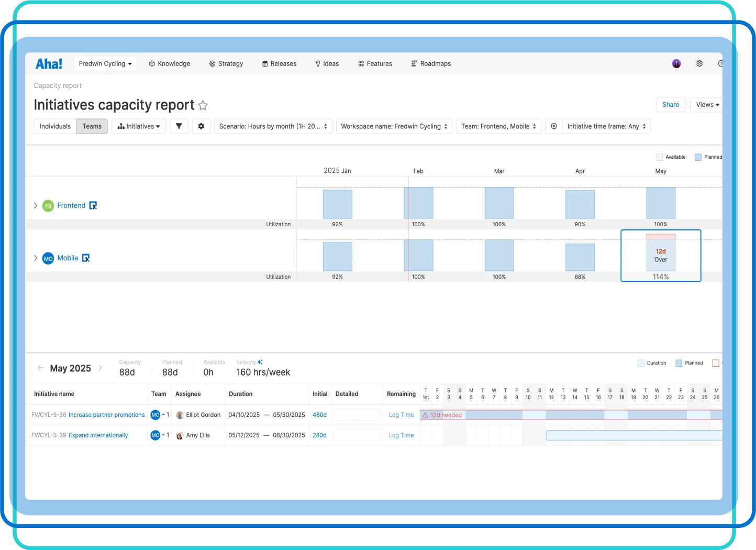Click the Duration legend swatch
This screenshot has width=756, height=550.
[641, 363]
